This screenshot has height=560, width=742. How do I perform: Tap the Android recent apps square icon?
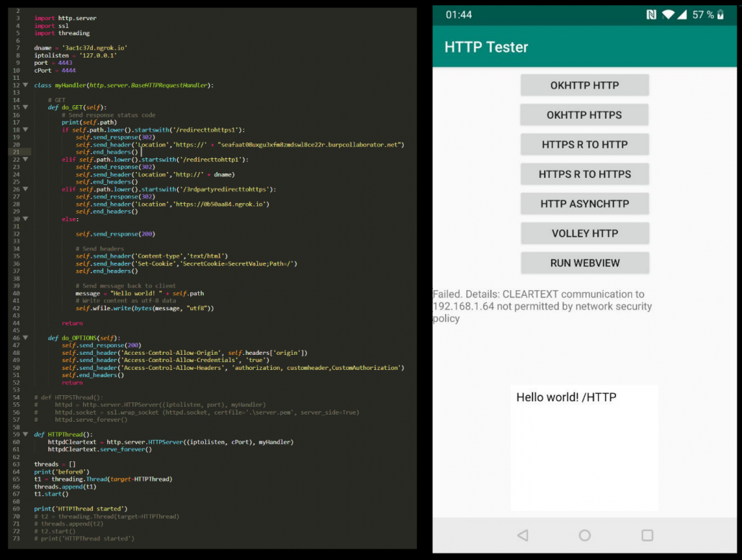coord(648,536)
